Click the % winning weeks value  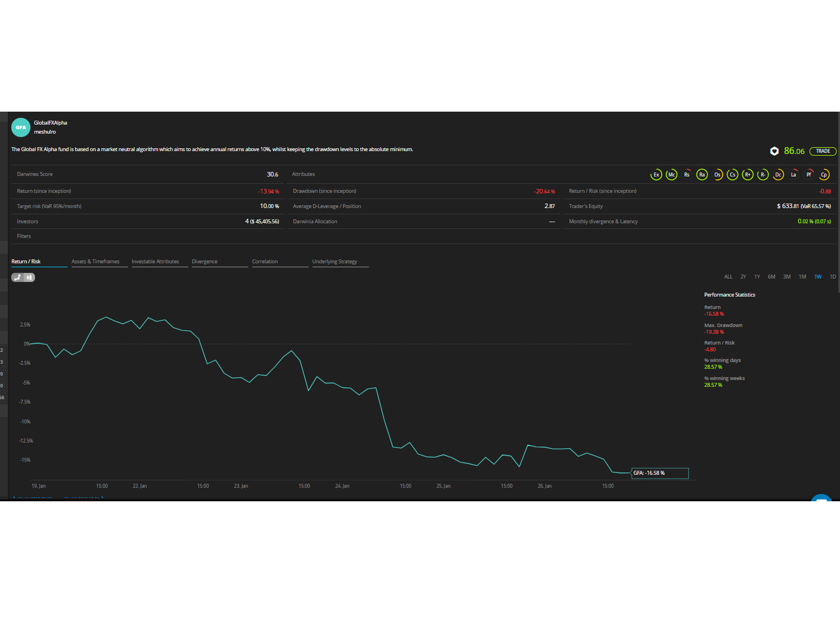click(x=713, y=385)
